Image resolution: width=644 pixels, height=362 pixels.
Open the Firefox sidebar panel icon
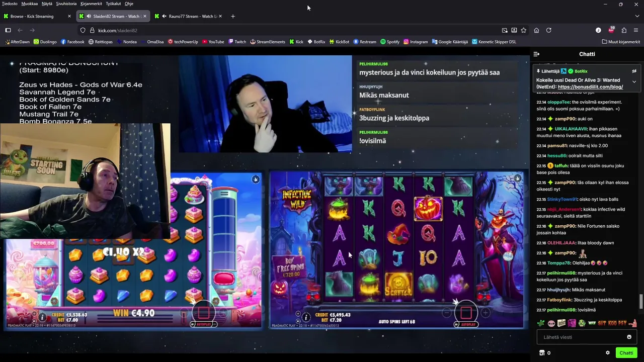8,30
